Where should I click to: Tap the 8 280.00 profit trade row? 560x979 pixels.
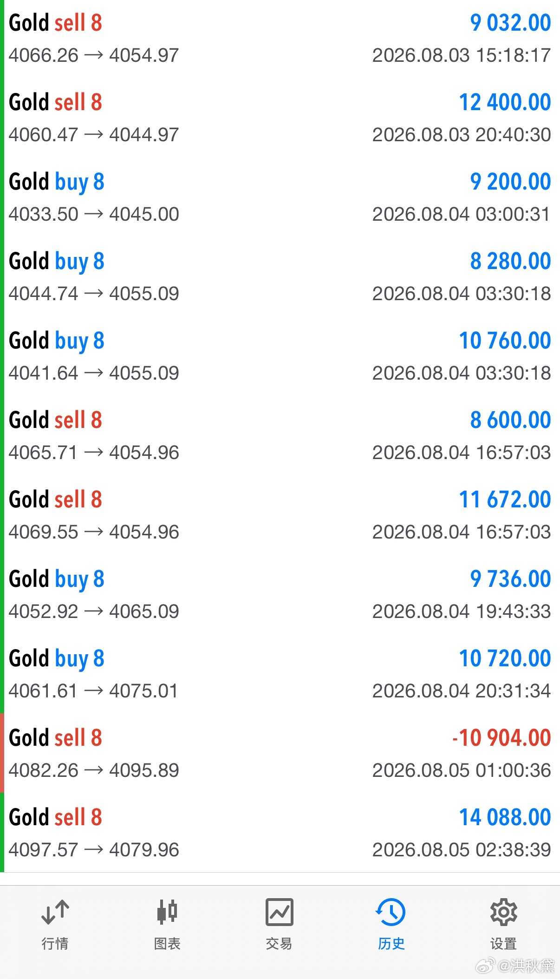[280, 277]
